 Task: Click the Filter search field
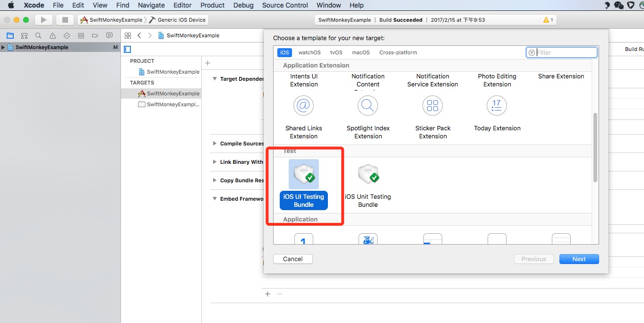click(565, 52)
